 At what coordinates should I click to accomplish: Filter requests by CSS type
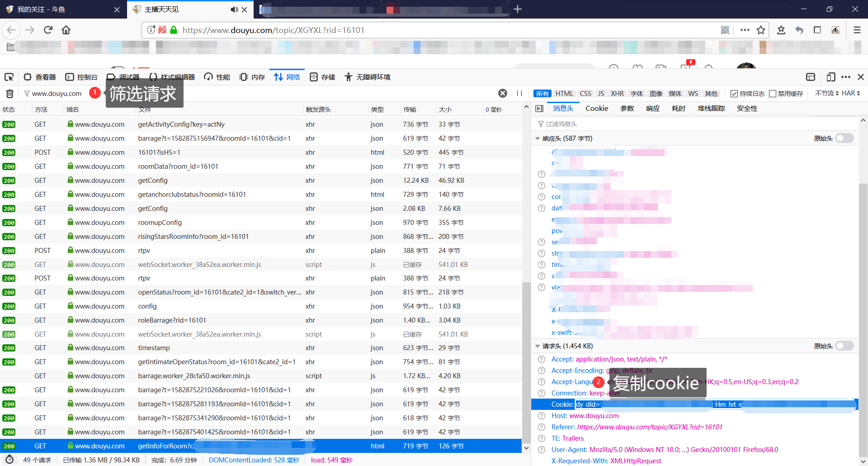[x=585, y=94]
